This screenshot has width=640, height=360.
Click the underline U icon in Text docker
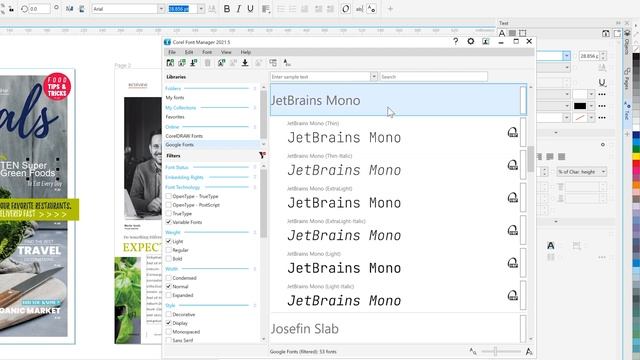pos(602,83)
